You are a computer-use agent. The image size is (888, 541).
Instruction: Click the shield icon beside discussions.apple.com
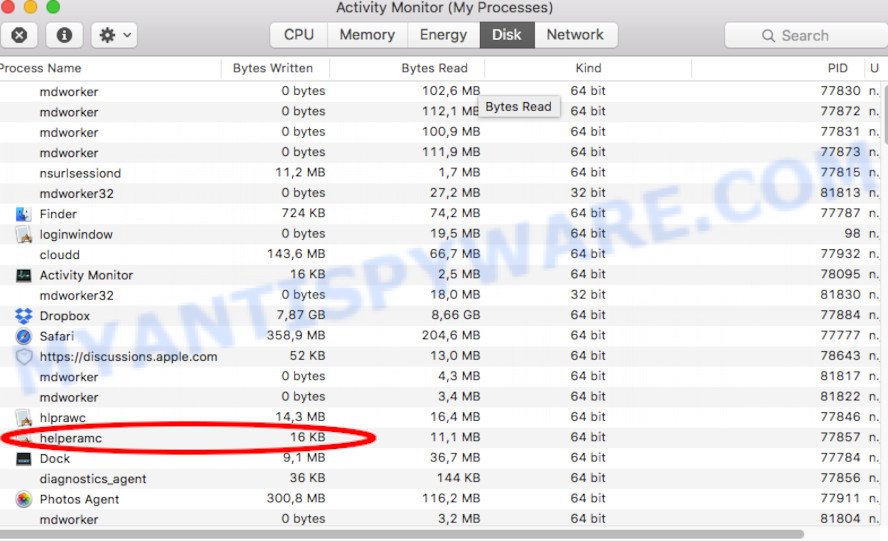click(x=23, y=357)
